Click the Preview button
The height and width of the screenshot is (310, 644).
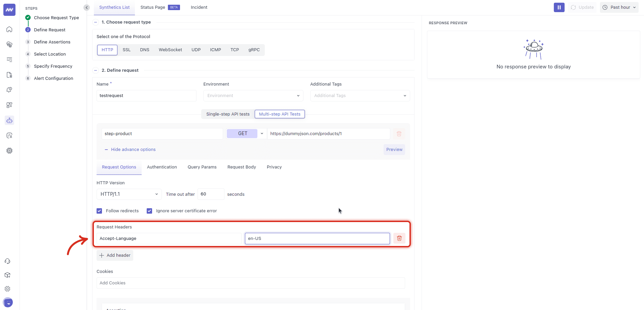394,150
